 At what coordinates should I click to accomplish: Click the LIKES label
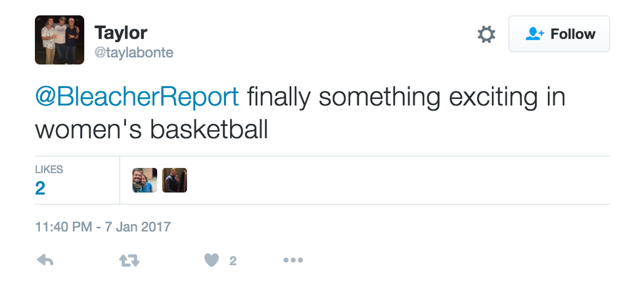pos(49,169)
